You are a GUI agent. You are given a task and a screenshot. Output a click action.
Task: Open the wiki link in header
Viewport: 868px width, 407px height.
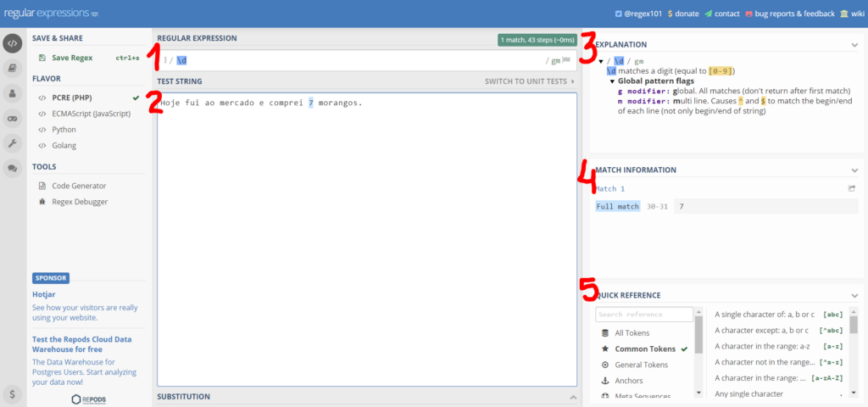852,14
